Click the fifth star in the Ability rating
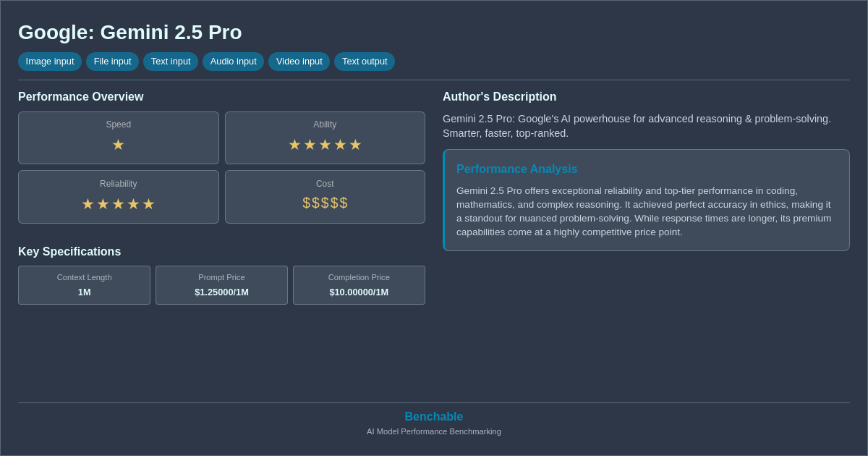This screenshot has height=456, width=868. coord(355,145)
